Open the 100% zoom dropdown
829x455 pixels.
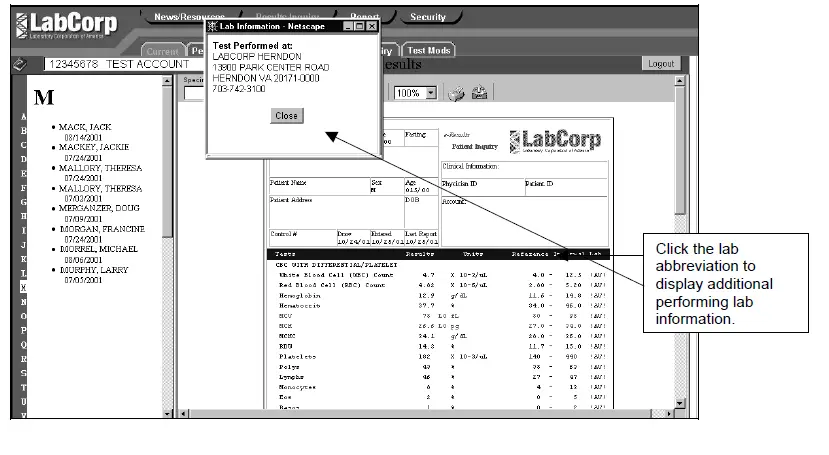coord(431,93)
